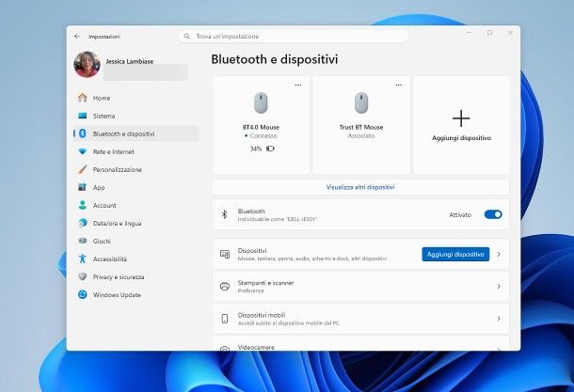Open Home from the sidebar
This screenshot has width=574, height=392.
[x=136, y=98]
